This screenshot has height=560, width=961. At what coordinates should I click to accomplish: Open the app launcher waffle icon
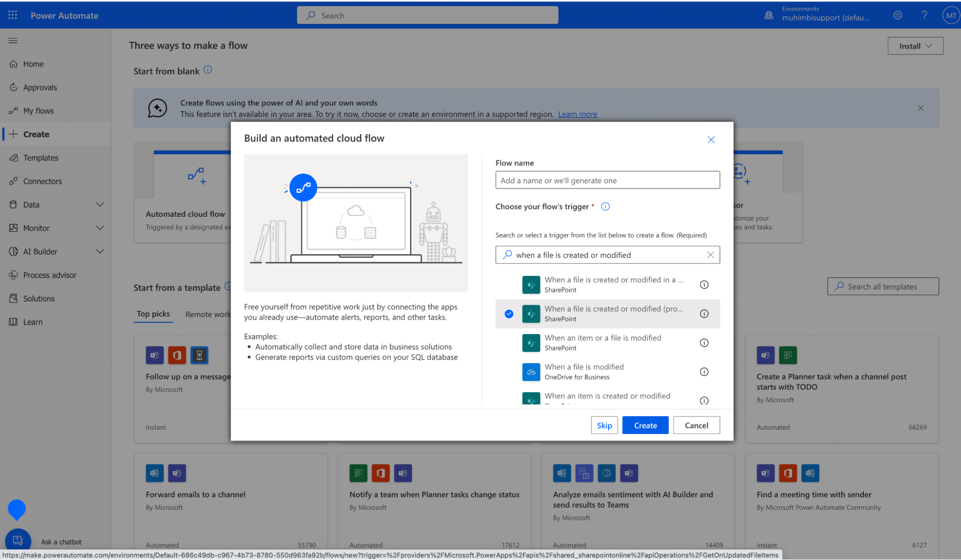[12, 15]
